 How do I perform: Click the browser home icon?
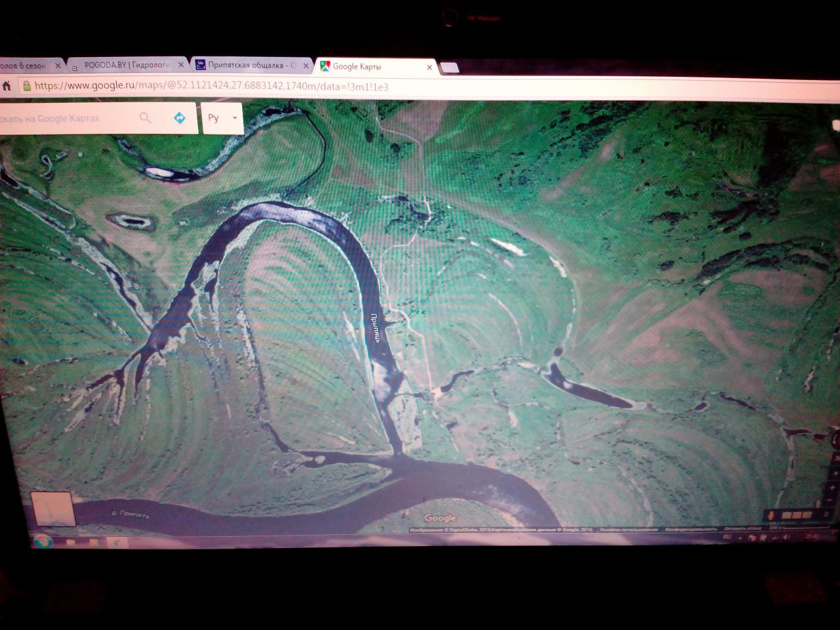(7, 86)
